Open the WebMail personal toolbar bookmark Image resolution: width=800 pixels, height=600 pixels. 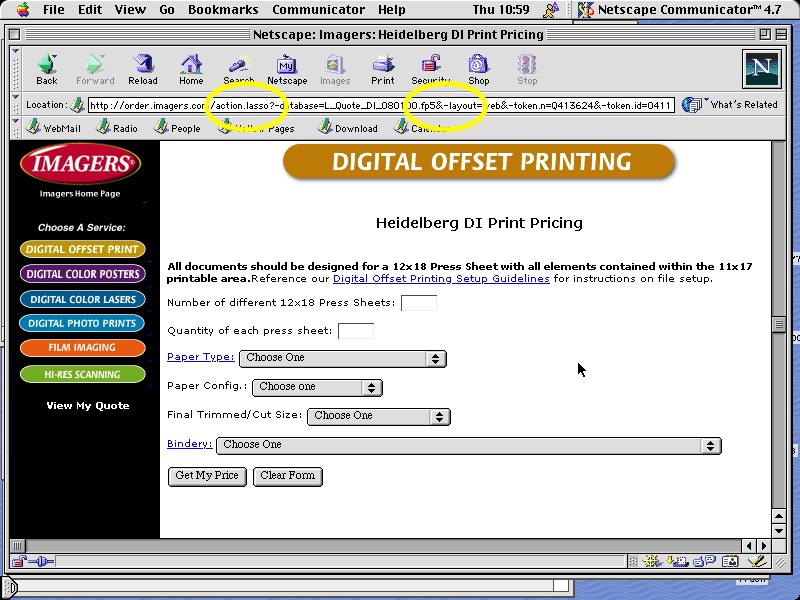coord(54,128)
